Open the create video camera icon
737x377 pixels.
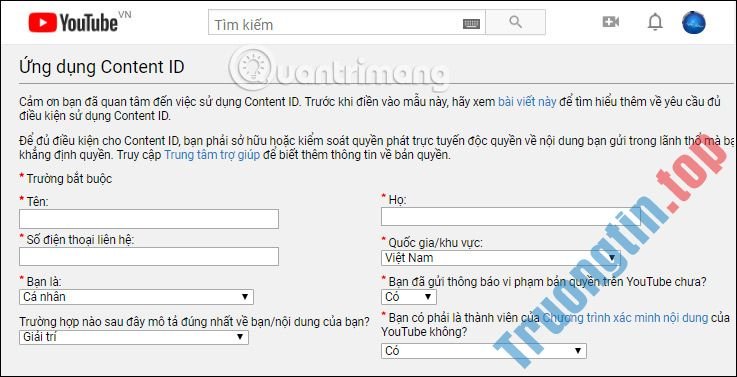click(x=611, y=22)
